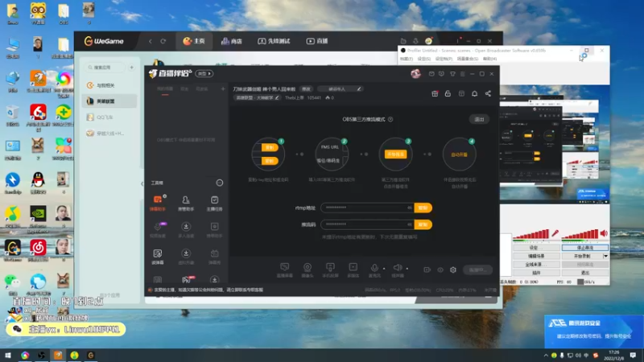Select 英雄联盟 in WeGame sidebar

pos(109,101)
